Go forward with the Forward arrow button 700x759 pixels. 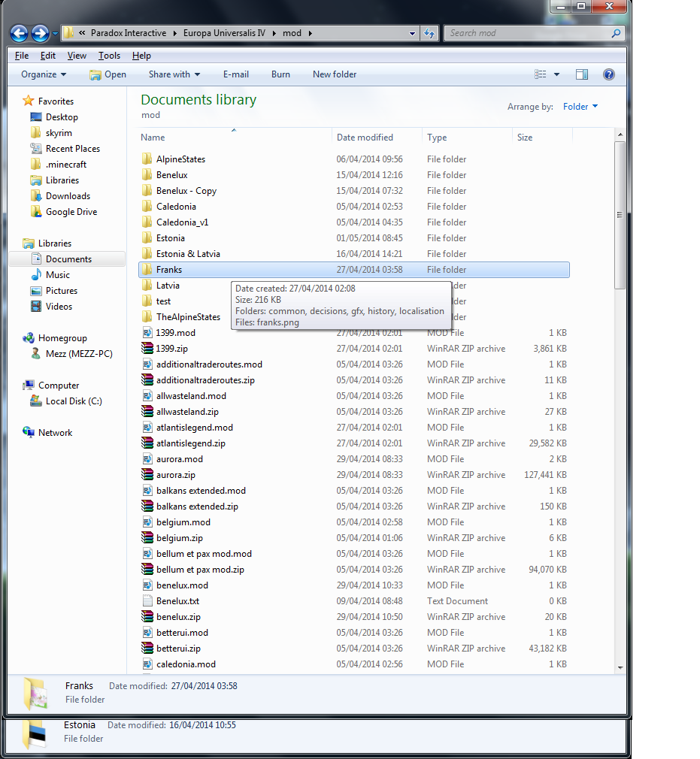pos(40,33)
